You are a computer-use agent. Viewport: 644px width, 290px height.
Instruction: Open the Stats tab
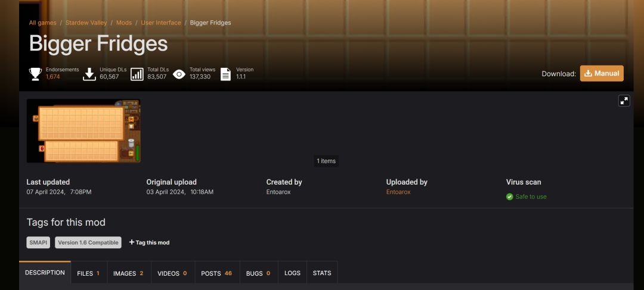(322, 273)
